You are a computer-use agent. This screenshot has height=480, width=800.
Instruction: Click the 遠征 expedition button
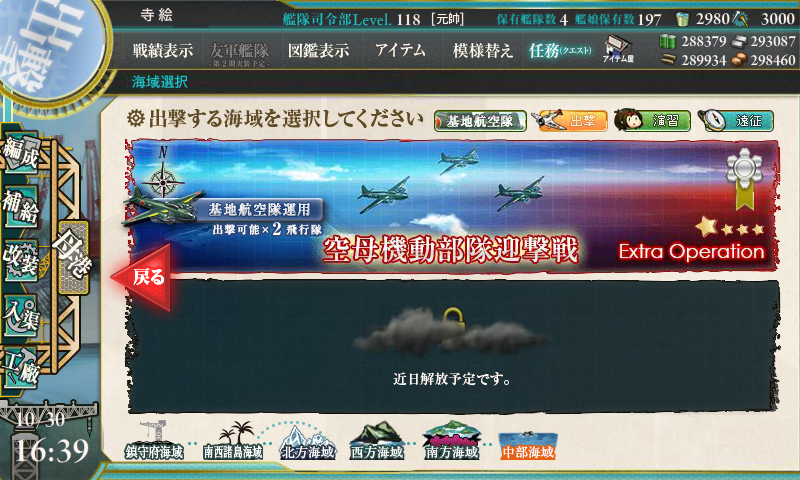point(735,120)
